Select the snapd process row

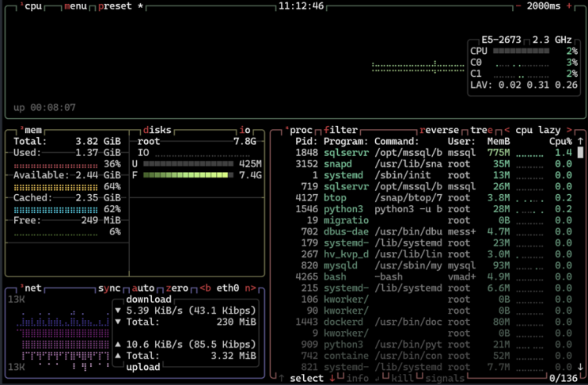[434, 164]
